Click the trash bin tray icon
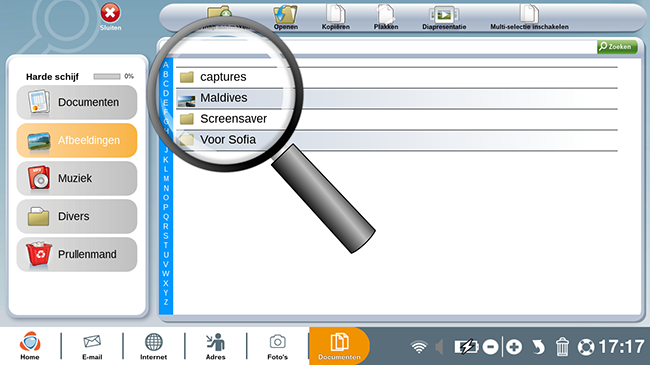 pyautogui.click(x=562, y=346)
